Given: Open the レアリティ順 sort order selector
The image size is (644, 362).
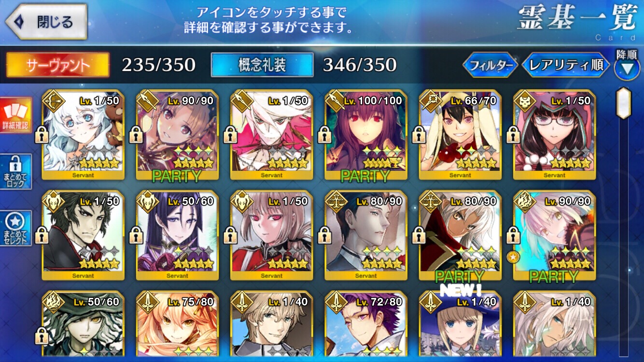Looking at the screenshot, I should click(566, 65).
